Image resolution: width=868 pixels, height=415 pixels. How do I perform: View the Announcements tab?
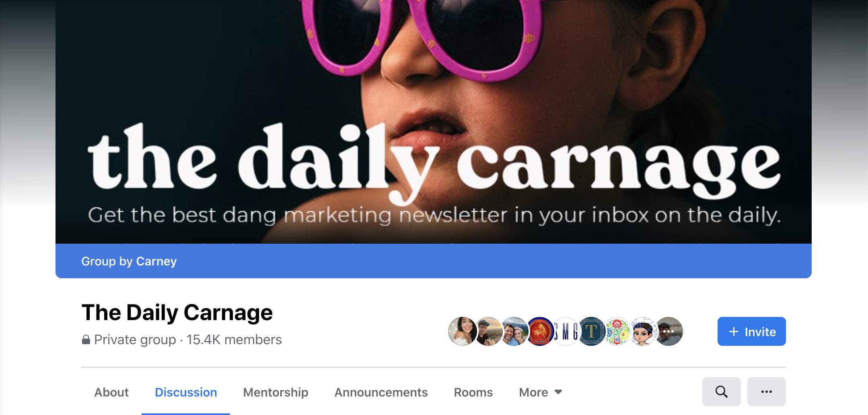pyautogui.click(x=381, y=392)
